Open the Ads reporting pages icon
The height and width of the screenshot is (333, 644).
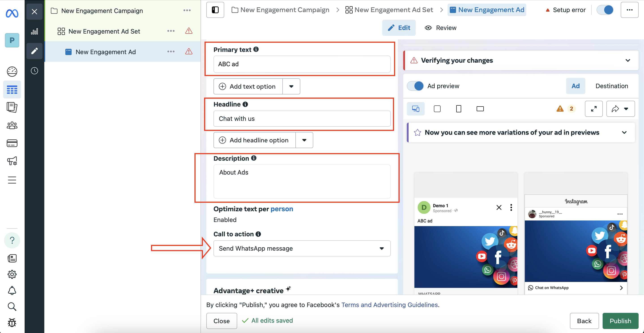pyautogui.click(x=12, y=107)
